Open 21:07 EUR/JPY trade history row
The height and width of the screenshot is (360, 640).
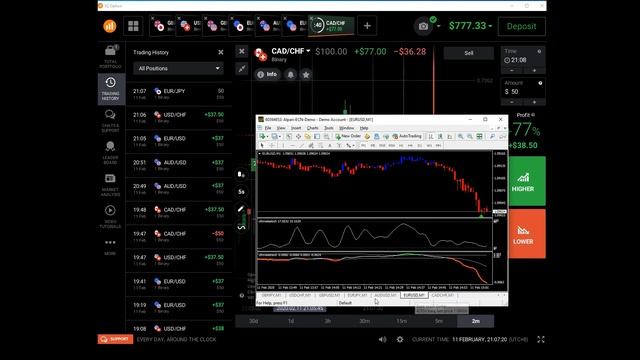(x=178, y=94)
